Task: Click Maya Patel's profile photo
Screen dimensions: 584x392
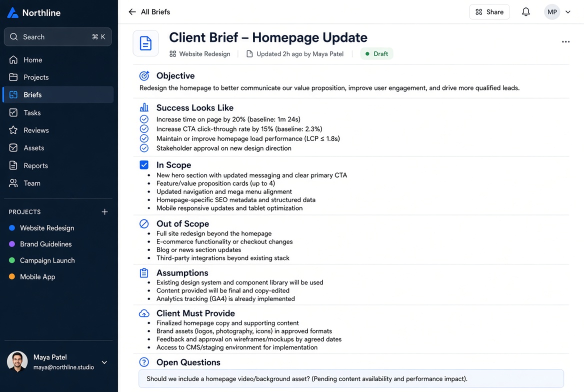Action: 17,361
